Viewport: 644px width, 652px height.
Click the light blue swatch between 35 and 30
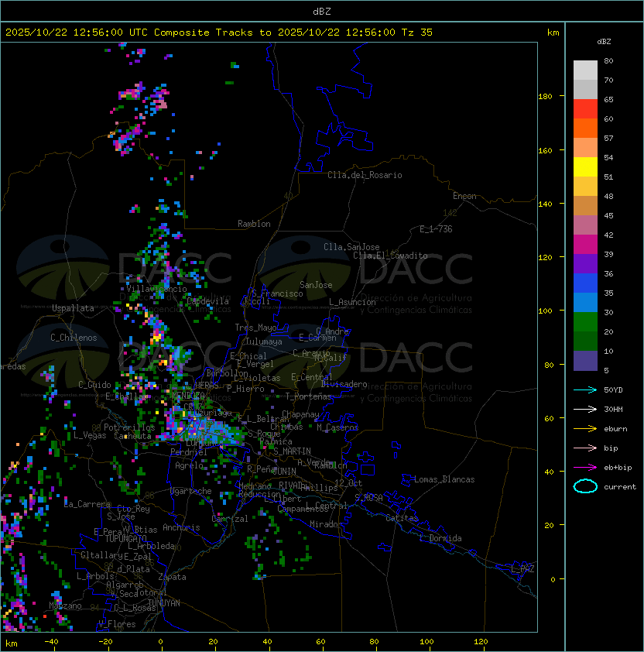(585, 302)
